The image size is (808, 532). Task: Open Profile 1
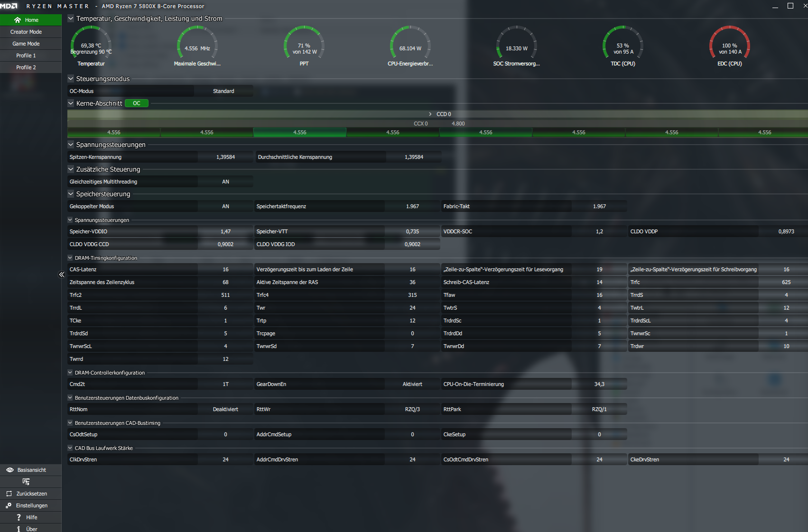(x=31, y=55)
